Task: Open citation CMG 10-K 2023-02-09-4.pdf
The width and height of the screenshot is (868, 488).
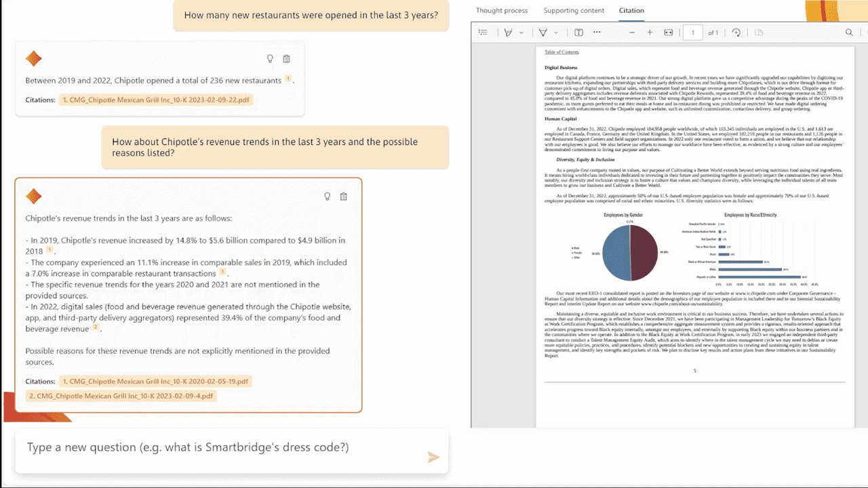Action: [121, 396]
